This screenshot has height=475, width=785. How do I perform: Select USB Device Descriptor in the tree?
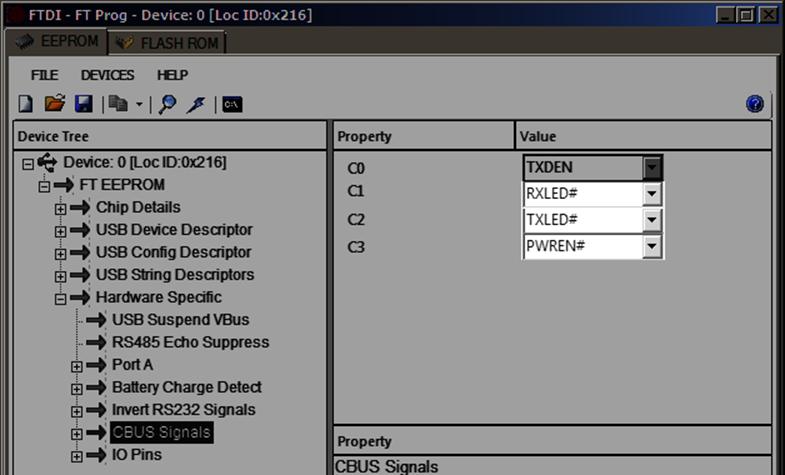pyautogui.click(x=174, y=230)
